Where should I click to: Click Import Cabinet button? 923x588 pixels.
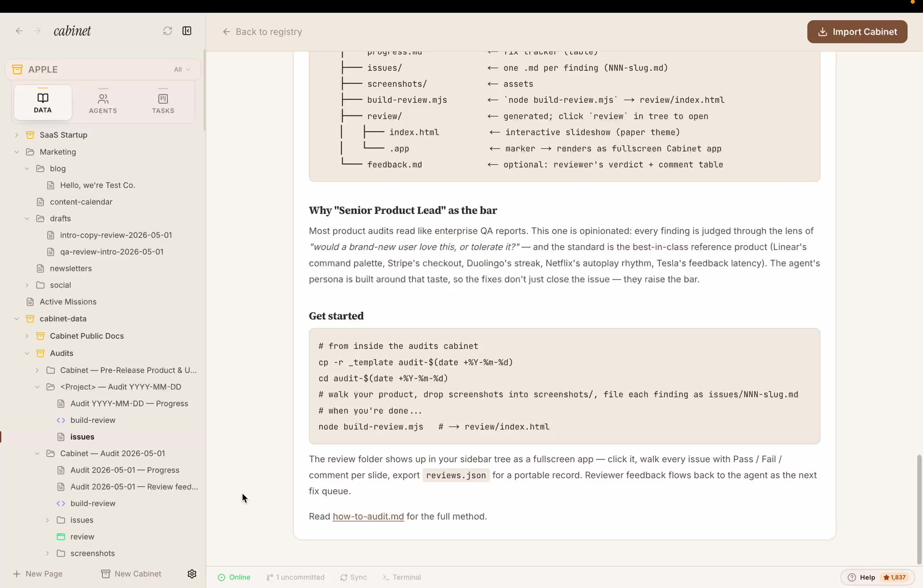tap(857, 32)
